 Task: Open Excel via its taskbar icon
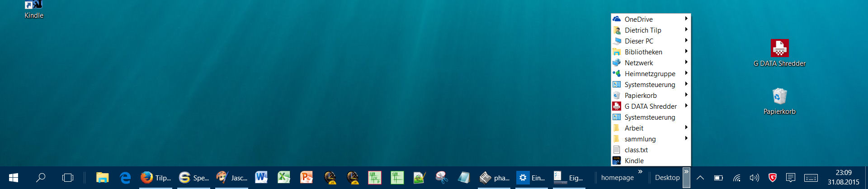tap(283, 178)
